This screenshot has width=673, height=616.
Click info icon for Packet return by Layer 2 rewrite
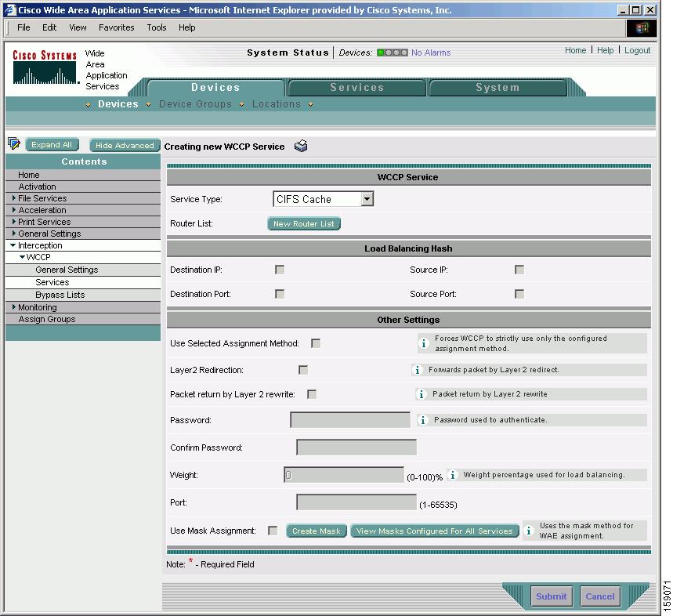(422, 394)
